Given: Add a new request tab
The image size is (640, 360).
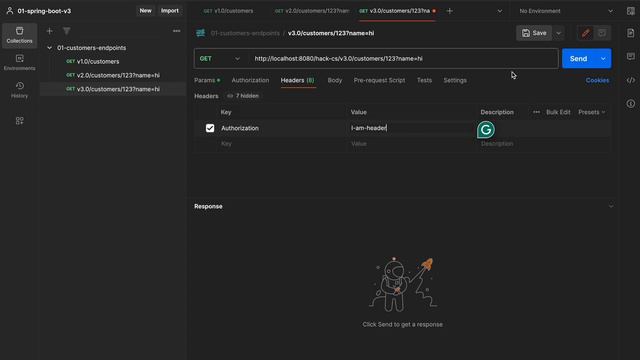Looking at the screenshot, I should [x=449, y=11].
